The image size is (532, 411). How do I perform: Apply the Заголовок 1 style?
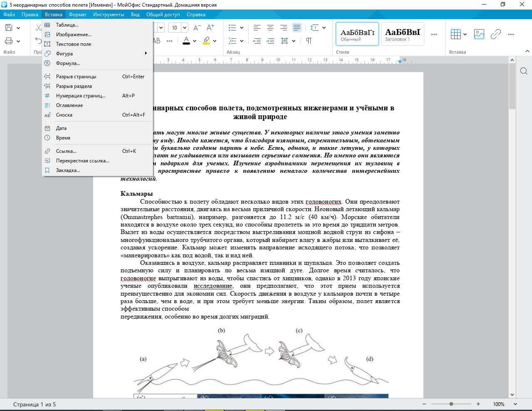pos(403,34)
